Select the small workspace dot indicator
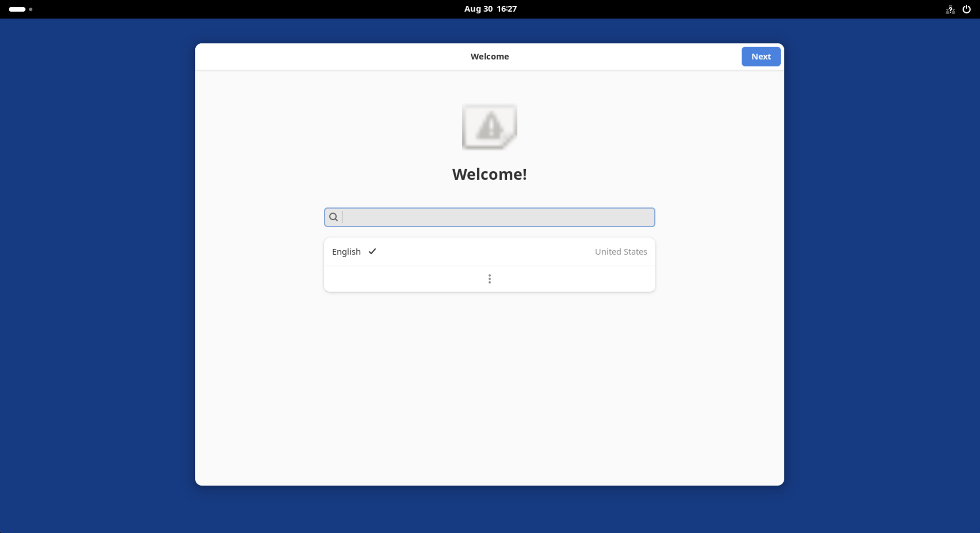Screen dimensions: 980x533 (31, 9)
